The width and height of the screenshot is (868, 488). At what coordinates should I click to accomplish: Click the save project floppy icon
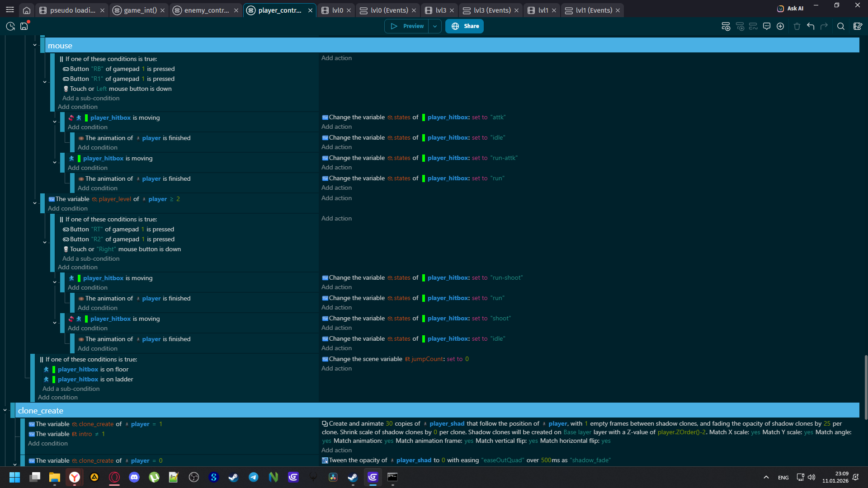[x=24, y=26]
